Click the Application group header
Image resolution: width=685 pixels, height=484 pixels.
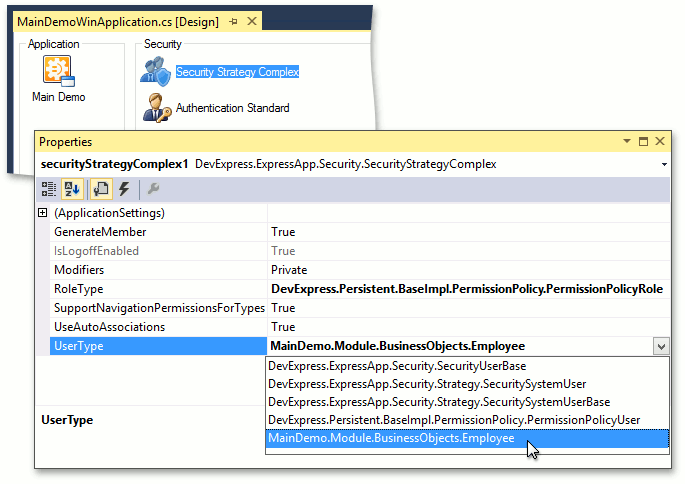click(53, 44)
